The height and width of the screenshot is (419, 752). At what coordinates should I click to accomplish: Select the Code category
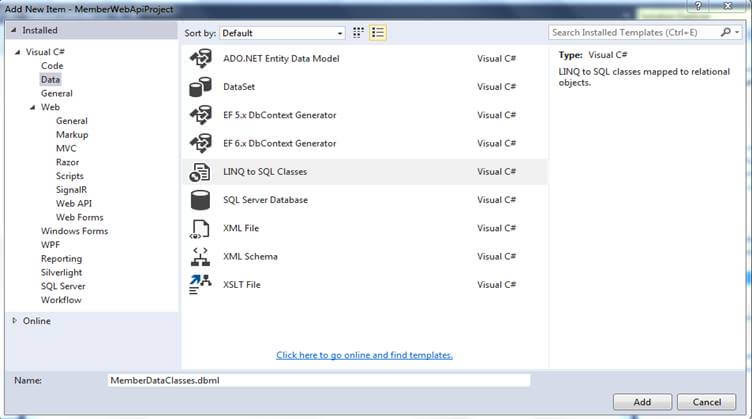(x=52, y=66)
